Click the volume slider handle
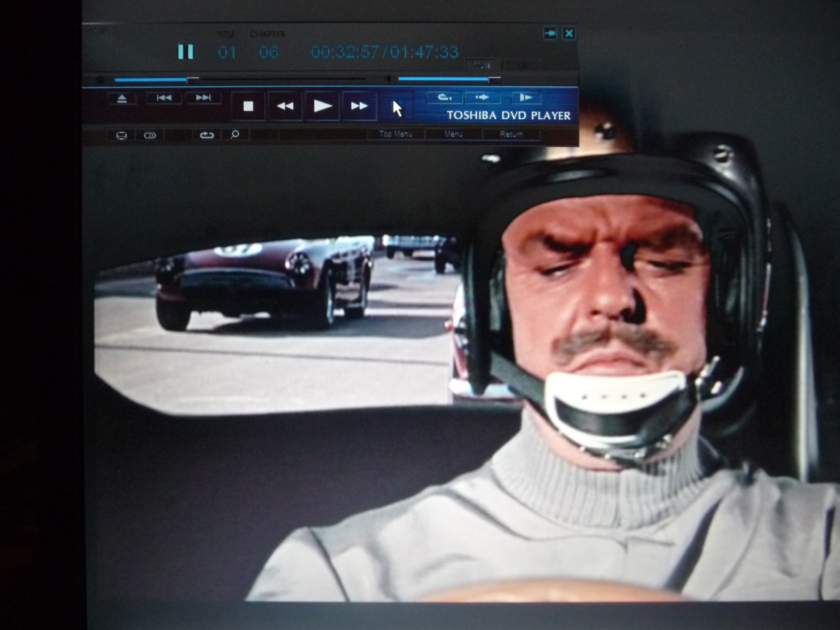This screenshot has height=630, width=840. (x=494, y=80)
